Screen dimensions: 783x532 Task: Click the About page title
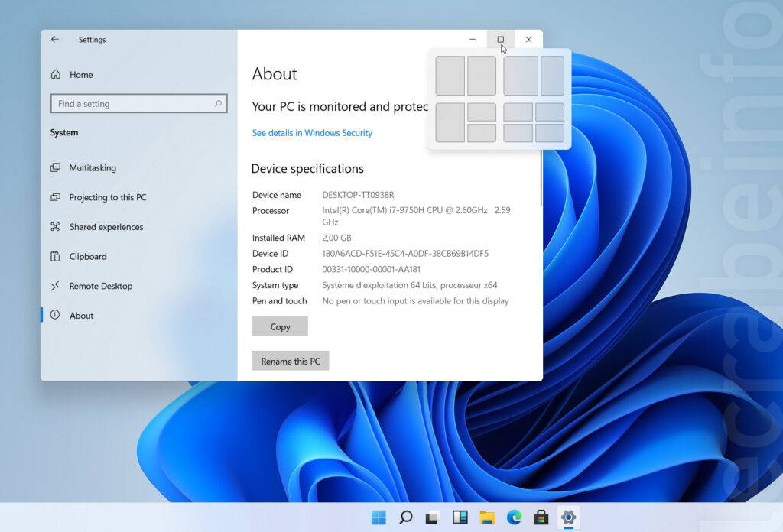(x=275, y=74)
